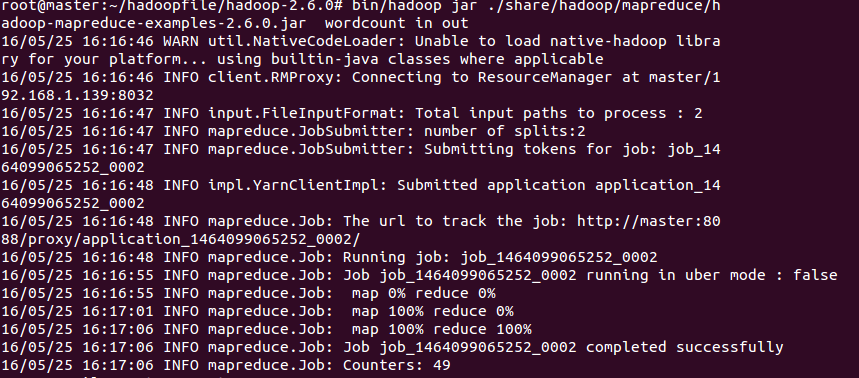Click 'Running job: job_1464099065252_0002' text
The width and height of the screenshot is (859, 378).
pyautogui.click(x=500, y=257)
